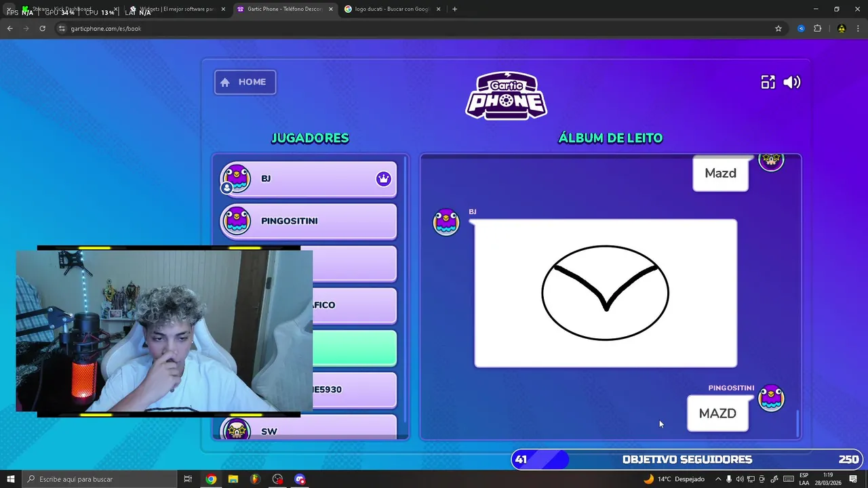868x488 pixels.
Task: Select player PINGOSITINI in players list
Action: pos(308,221)
